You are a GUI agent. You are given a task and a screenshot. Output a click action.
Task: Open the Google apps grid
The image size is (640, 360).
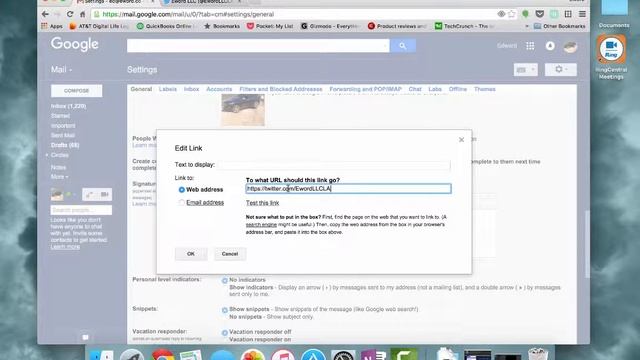(530, 46)
